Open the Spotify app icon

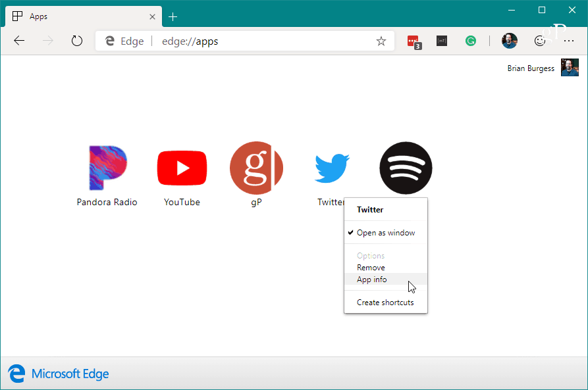coord(406,168)
